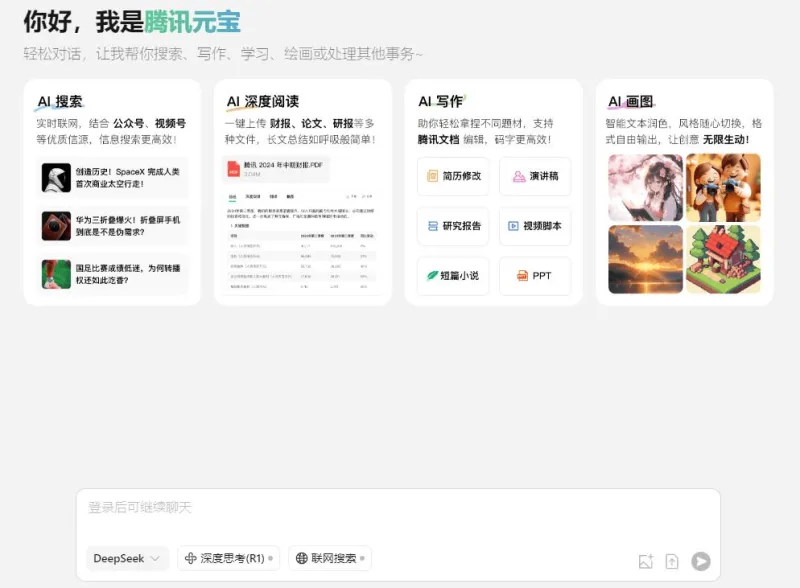
Task: Click the globe icon of 联网搜索
Action: [x=302, y=558]
